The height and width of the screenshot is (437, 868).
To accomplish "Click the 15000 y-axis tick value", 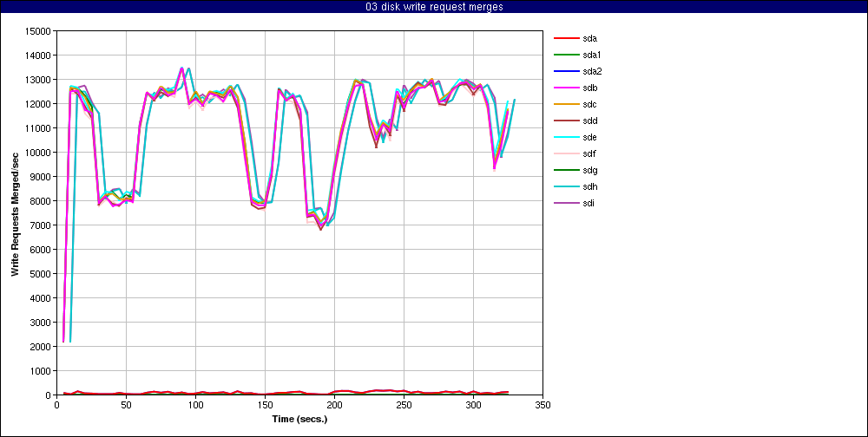I will (x=38, y=31).
